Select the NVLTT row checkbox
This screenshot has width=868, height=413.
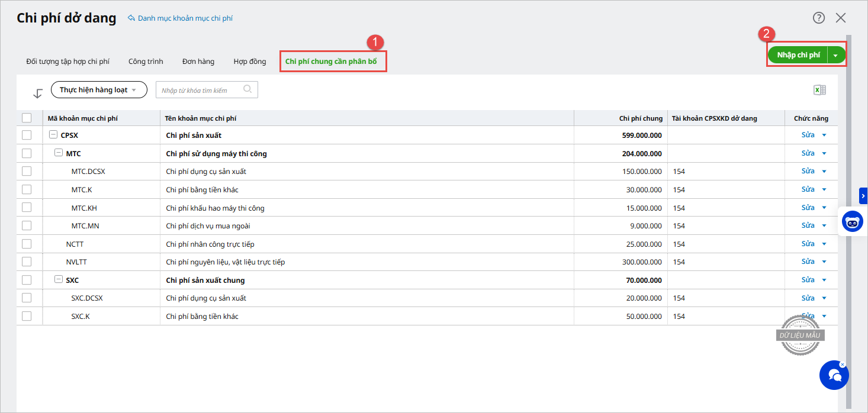[x=27, y=262]
